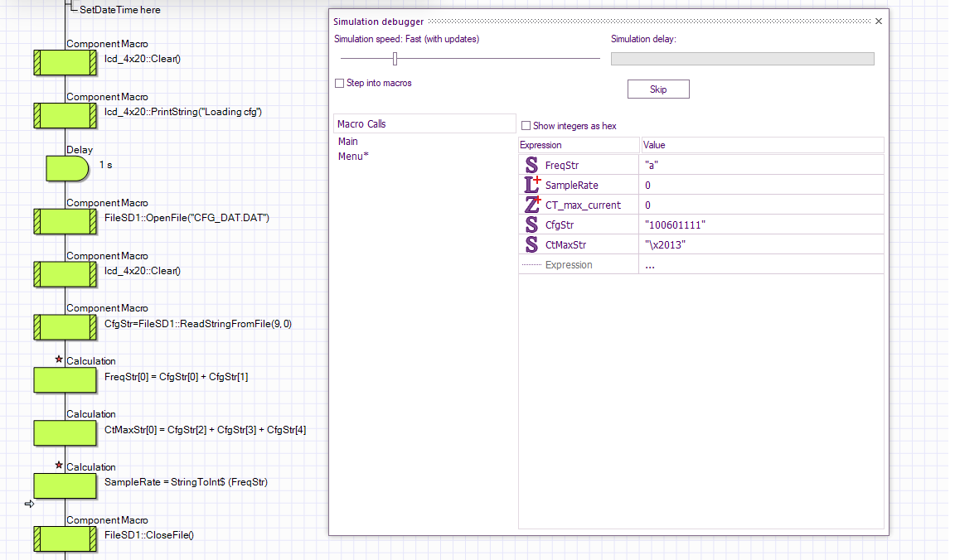Select the PrintString "Loading cfg" component macro block
Image resolution: width=955 pixels, height=560 pixels.
coord(65,116)
